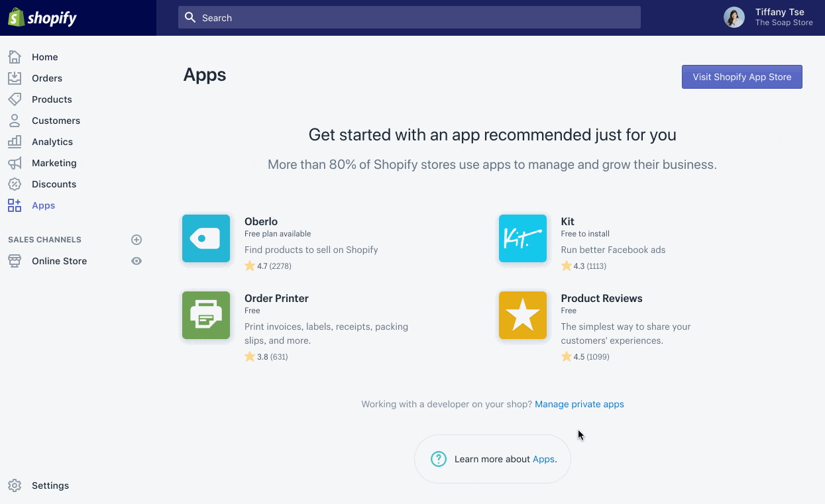Select Products in the sidebar

52,99
